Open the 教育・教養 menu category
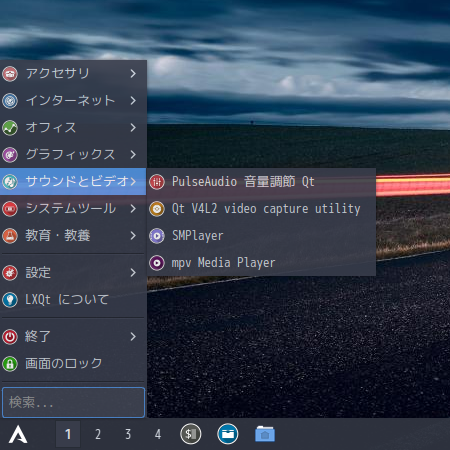The height and width of the screenshot is (450, 450). (x=73, y=235)
